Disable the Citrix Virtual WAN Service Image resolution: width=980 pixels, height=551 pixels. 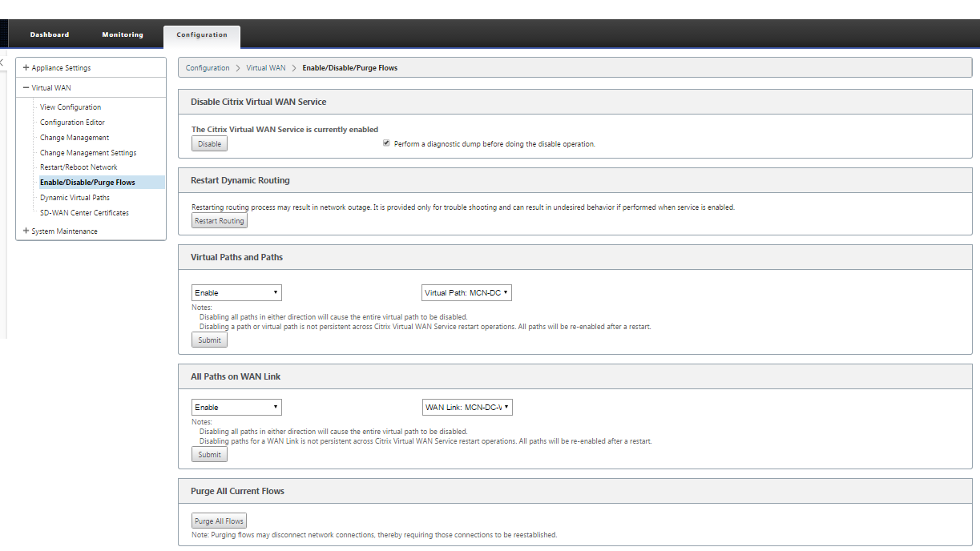[209, 144]
